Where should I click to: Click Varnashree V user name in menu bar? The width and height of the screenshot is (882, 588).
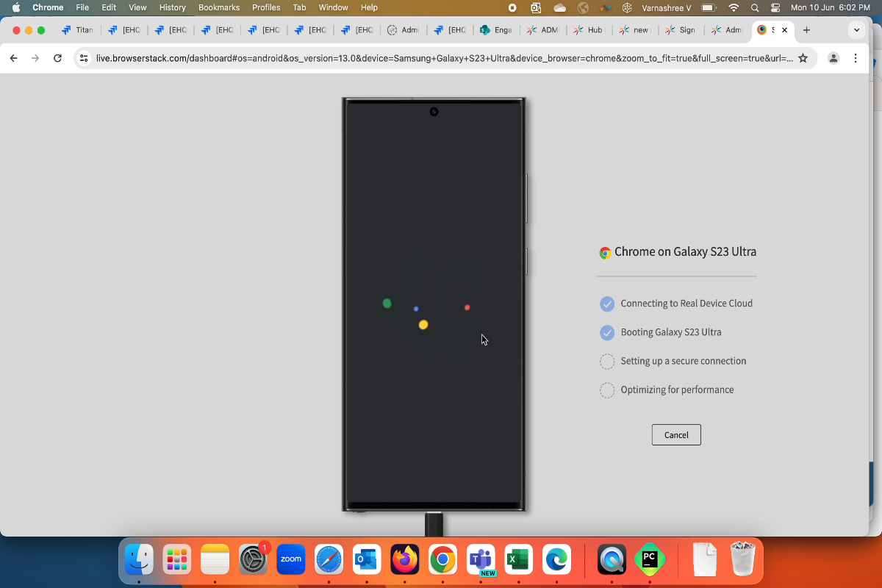[666, 7]
